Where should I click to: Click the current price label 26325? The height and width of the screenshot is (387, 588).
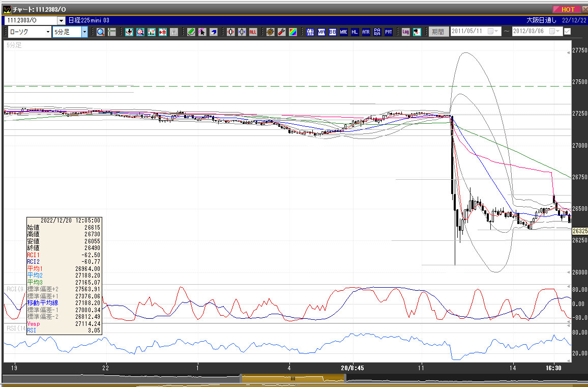point(580,231)
